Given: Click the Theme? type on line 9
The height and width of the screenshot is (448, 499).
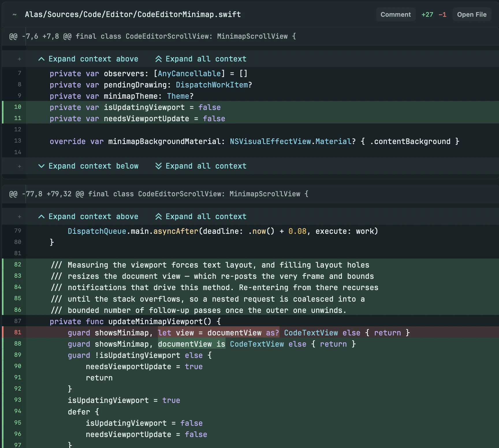Looking at the screenshot, I should coord(180,96).
